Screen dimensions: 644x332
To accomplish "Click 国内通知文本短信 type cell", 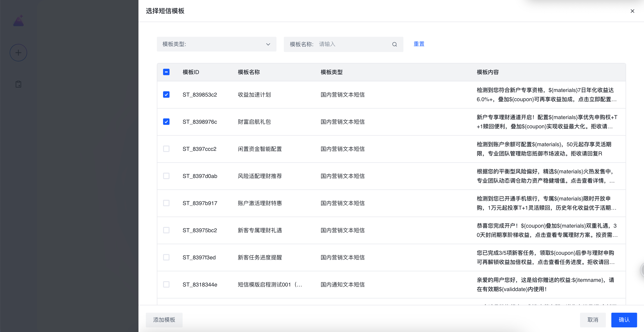I will pos(342,285).
